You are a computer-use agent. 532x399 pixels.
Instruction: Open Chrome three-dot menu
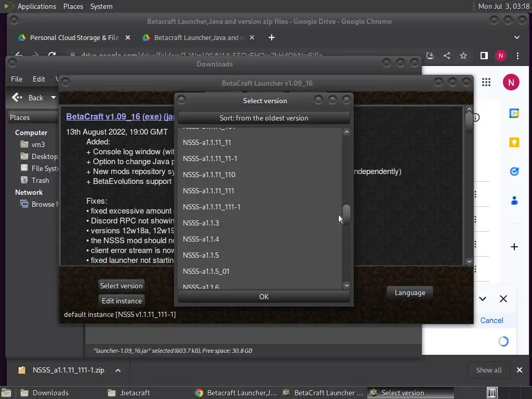[518, 56]
